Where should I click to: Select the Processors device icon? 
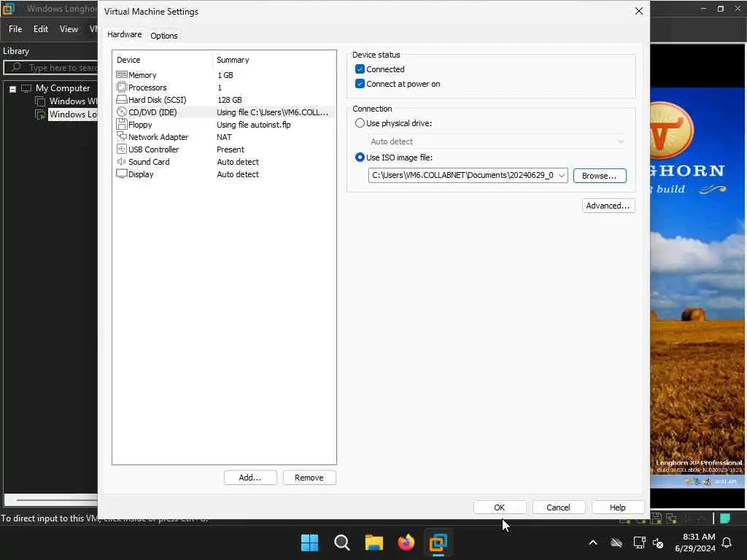122,87
